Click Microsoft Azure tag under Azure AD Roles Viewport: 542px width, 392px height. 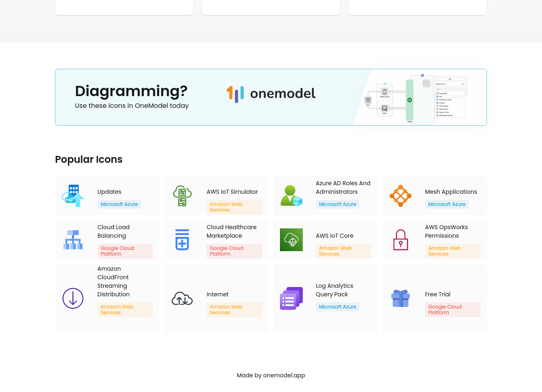point(337,204)
